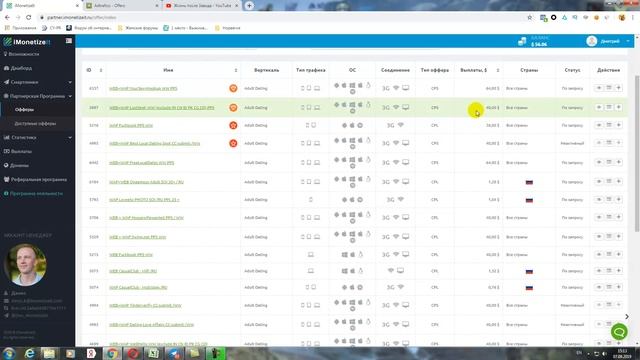The width and height of the screenshot is (640, 360).
Task: Open the green live chat bubble
Action: pos(619,331)
